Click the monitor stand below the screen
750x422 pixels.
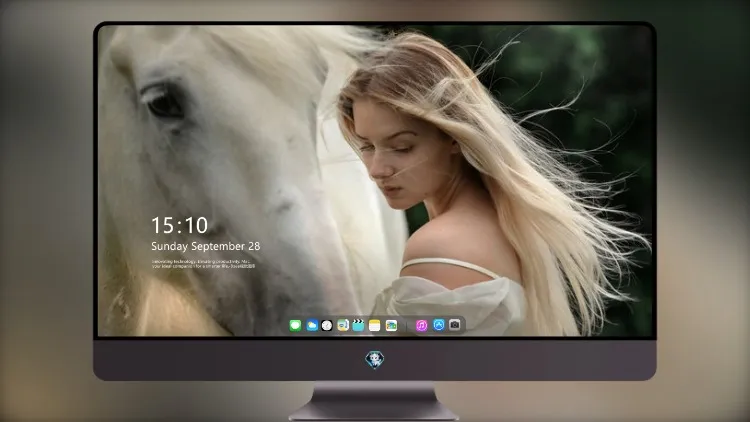375,401
